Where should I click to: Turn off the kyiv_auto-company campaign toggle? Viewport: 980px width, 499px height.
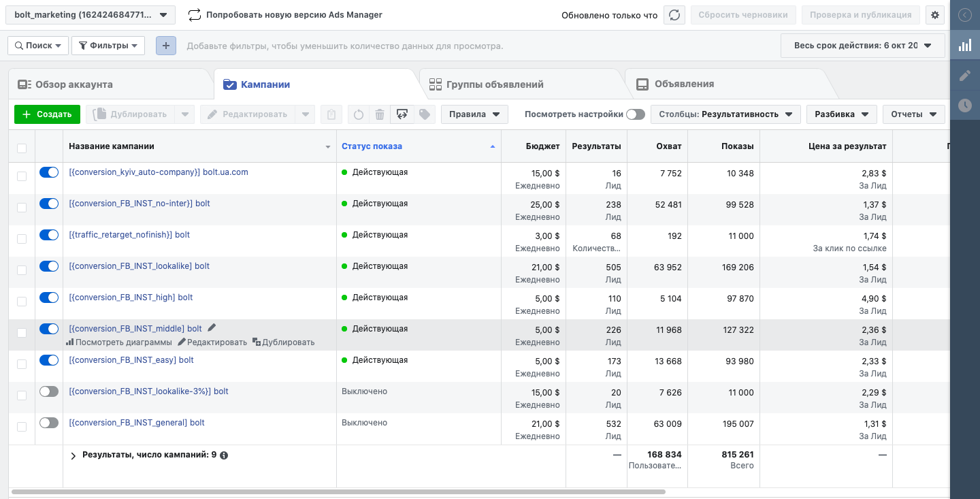tap(49, 173)
